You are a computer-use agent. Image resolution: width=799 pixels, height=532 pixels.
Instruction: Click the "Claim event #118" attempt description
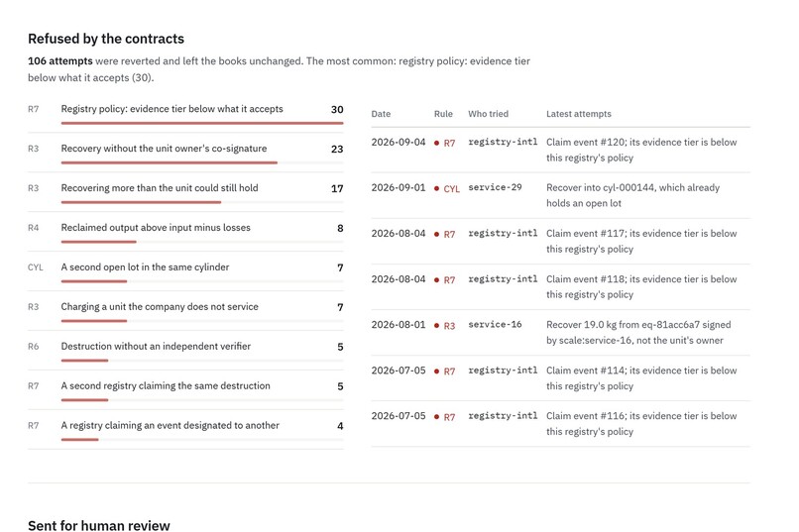[x=641, y=286]
